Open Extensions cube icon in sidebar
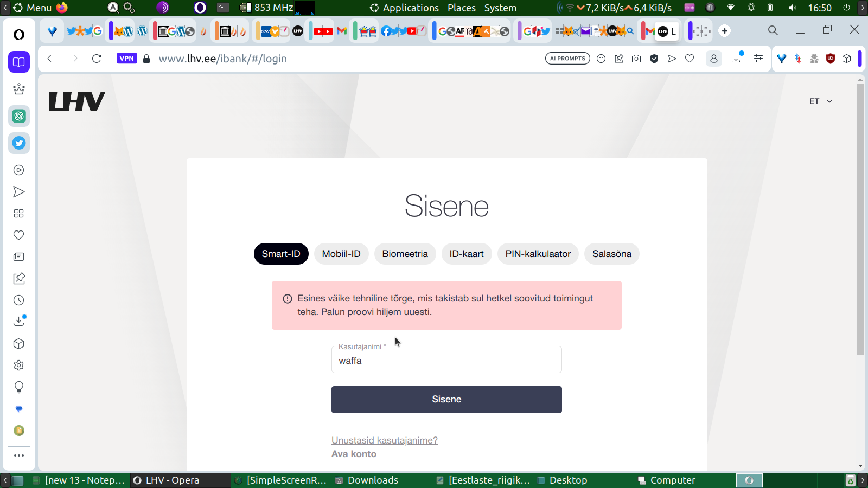Image resolution: width=868 pixels, height=488 pixels. pos(19,344)
